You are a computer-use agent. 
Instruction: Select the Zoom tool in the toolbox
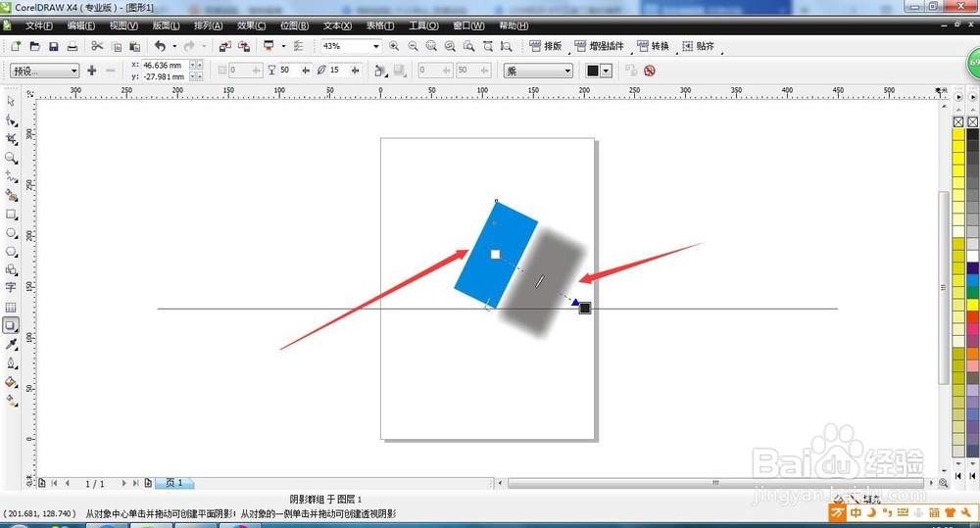11,158
